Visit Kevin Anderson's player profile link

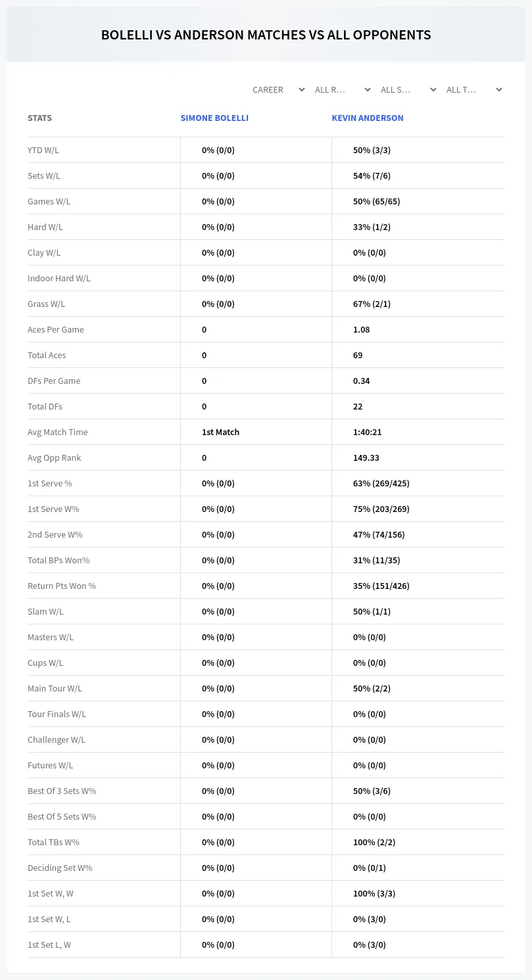point(368,118)
